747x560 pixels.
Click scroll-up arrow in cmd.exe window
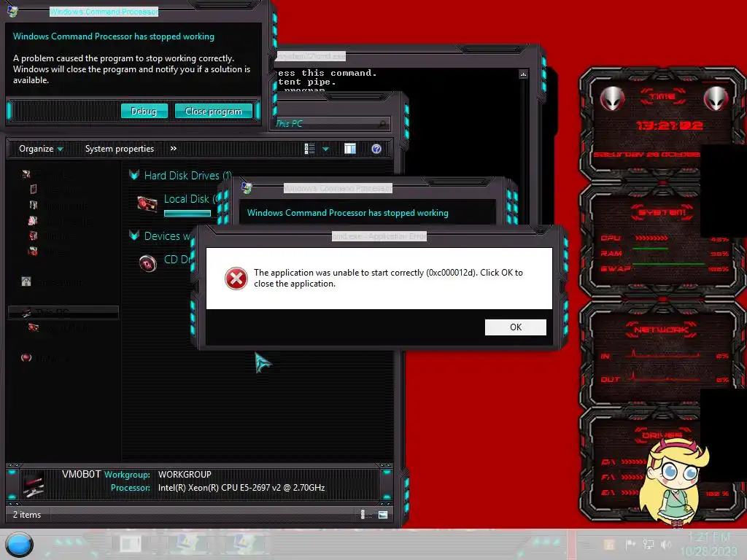coord(523,74)
